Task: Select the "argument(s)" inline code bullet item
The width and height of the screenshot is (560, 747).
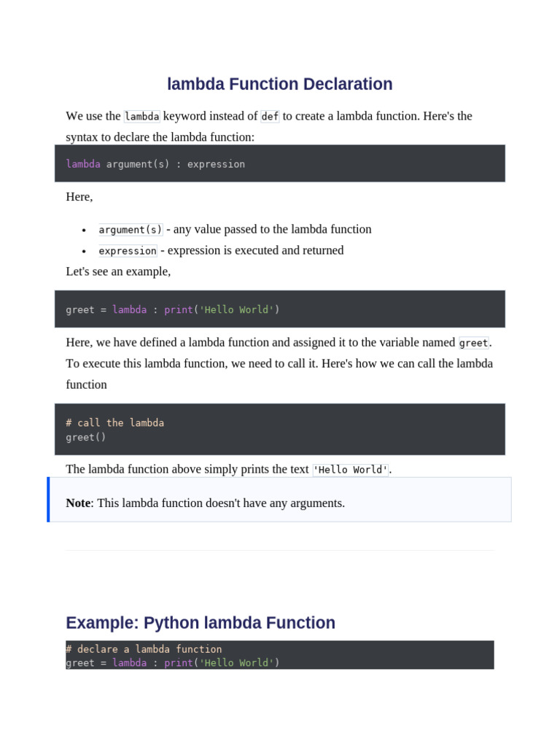Action: (x=131, y=230)
